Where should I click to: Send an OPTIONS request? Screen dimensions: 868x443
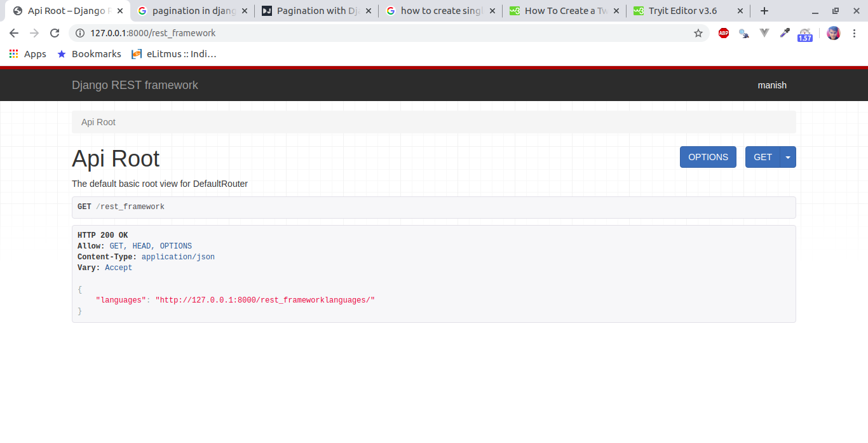708,157
